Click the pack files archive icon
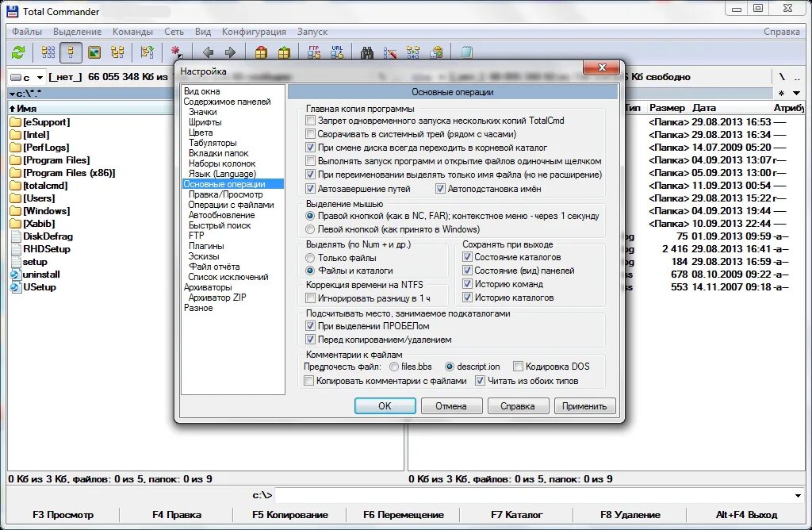The width and height of the screenshot is (812, 530). [261, 52]
